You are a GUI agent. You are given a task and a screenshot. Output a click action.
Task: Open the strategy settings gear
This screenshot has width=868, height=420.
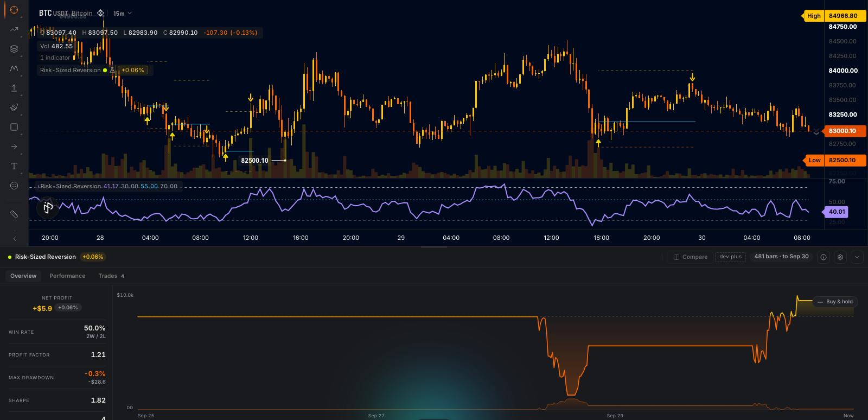tap(840, 257)
